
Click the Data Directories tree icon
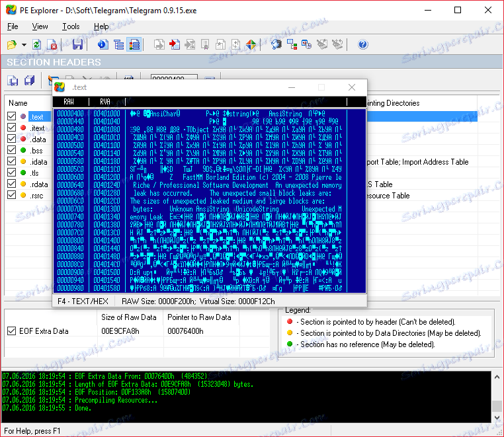click(118, 45)
